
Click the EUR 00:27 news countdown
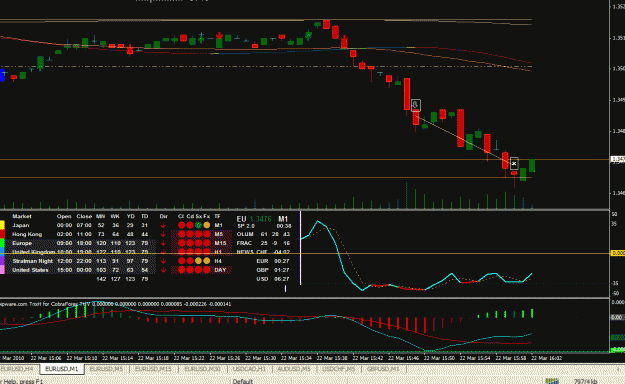tap(273, 261)
